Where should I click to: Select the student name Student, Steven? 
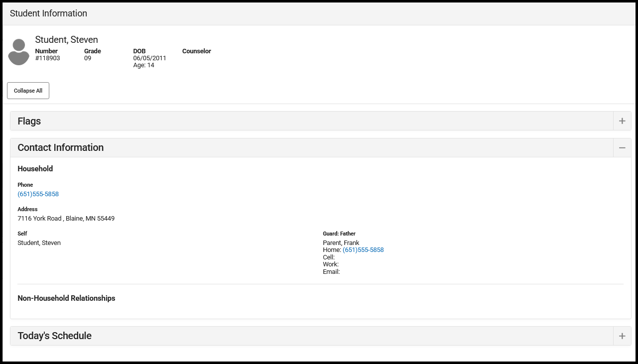coord(66,39)
